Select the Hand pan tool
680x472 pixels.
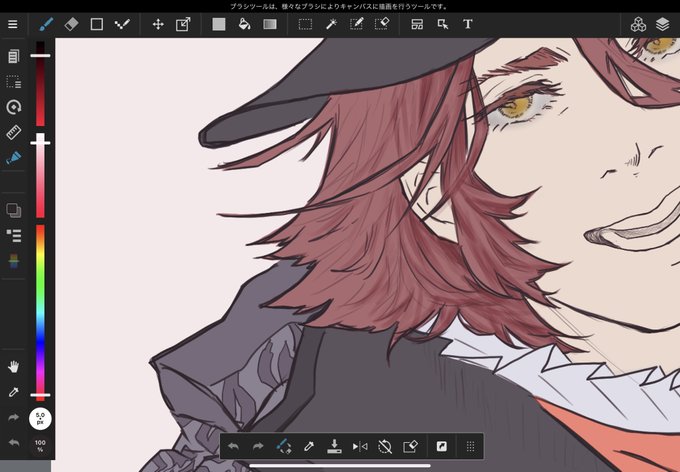click(13, 367)
